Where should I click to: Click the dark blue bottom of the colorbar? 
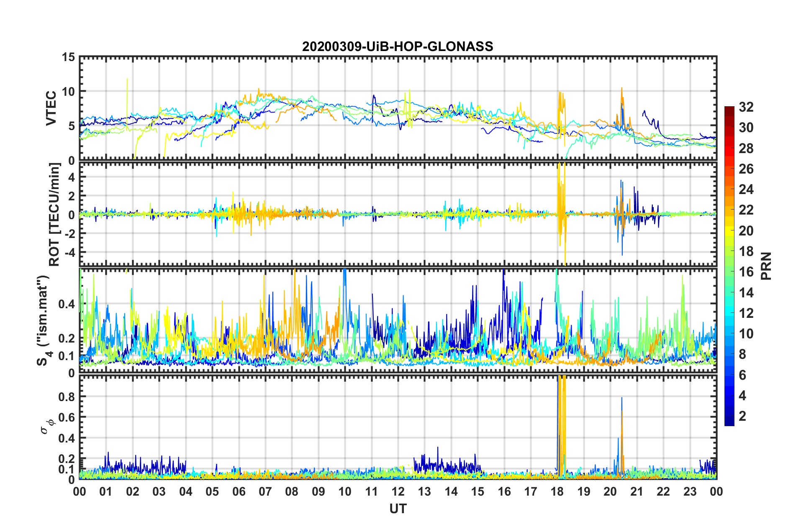click(x=729, y=422)
